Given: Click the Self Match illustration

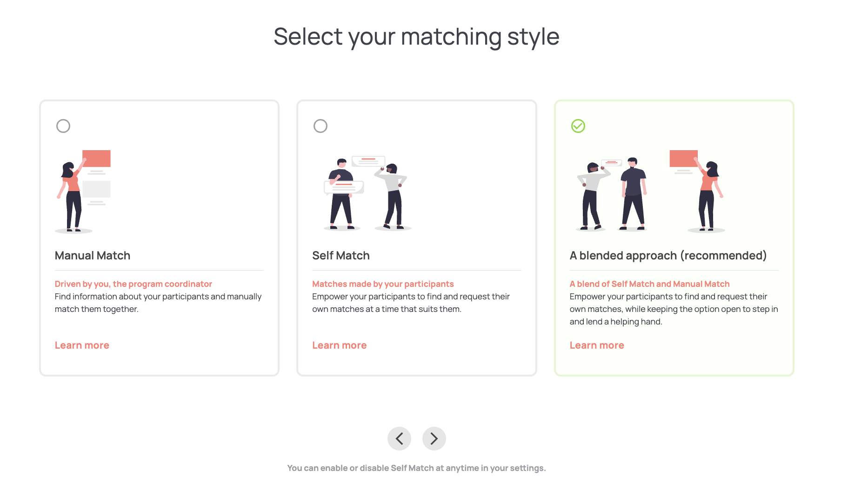Looking at the screenshot, I should (367, 193).
